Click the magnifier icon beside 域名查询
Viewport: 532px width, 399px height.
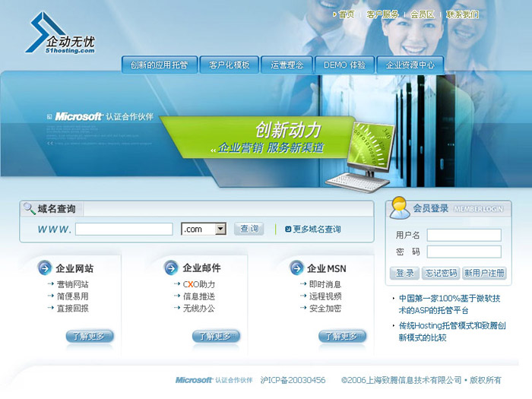pyautogui.click(x=29, y=209)
